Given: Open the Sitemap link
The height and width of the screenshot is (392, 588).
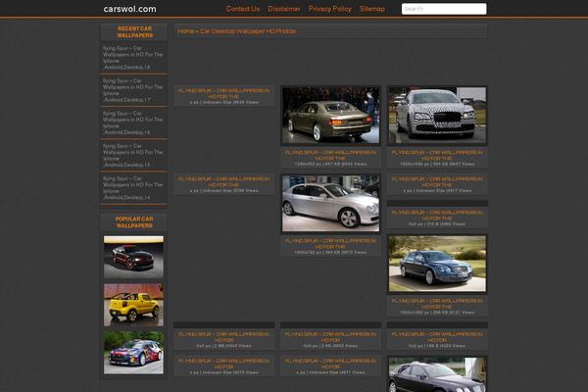Looking at the screenshot, I should (372, 9).
